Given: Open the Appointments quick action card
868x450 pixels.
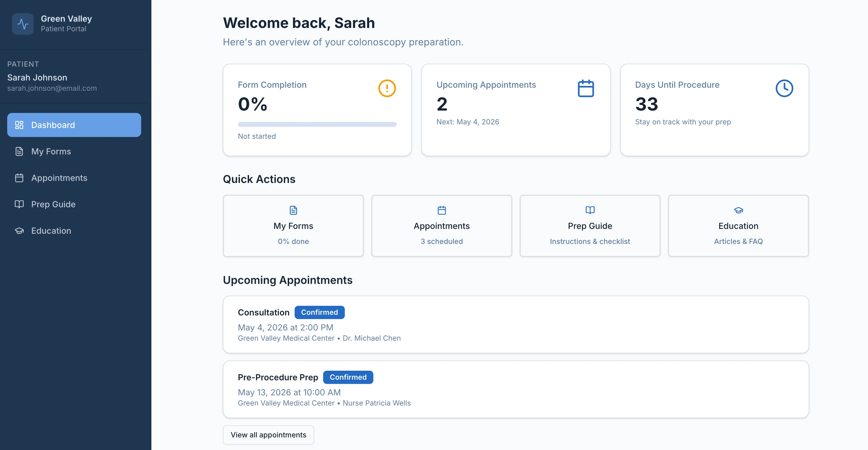Looking at the screenshot, I should click(x=442, y=226).
